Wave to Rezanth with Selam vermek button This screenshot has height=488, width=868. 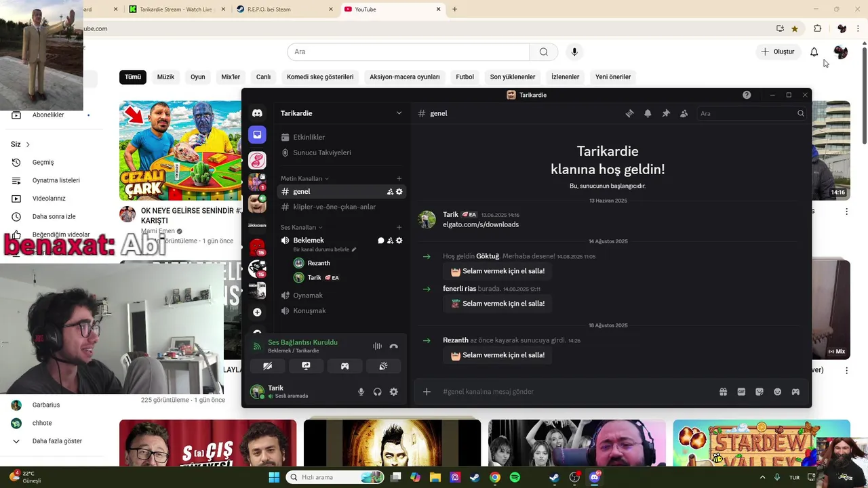point(497,355)
